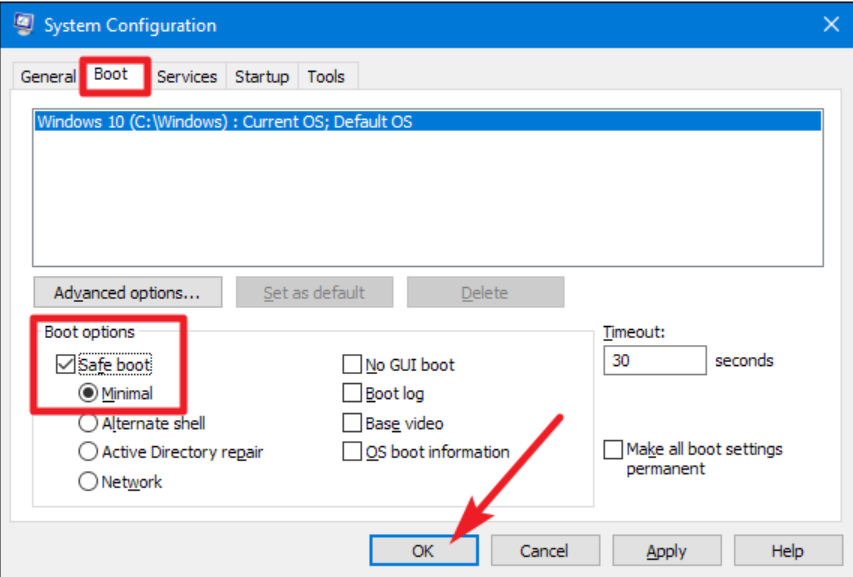Click the System Configuration title bar icon
This screenshot has height=577, width=853.
coord(23,24)
